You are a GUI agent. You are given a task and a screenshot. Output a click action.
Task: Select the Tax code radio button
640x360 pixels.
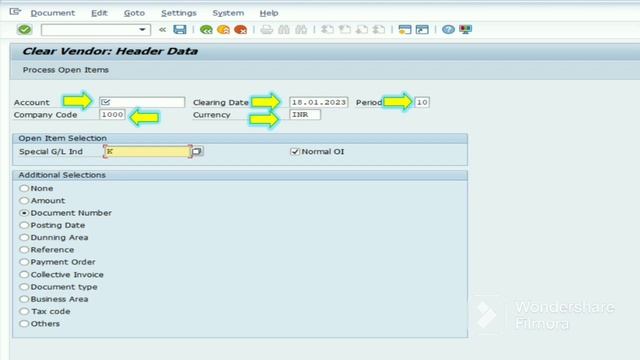pyautogui.click(x=24, y=311)
